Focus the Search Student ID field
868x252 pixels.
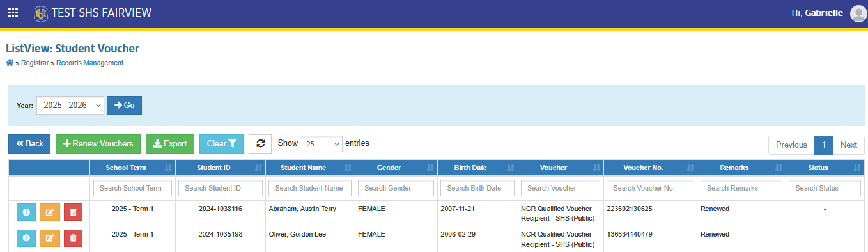(220, 188)
